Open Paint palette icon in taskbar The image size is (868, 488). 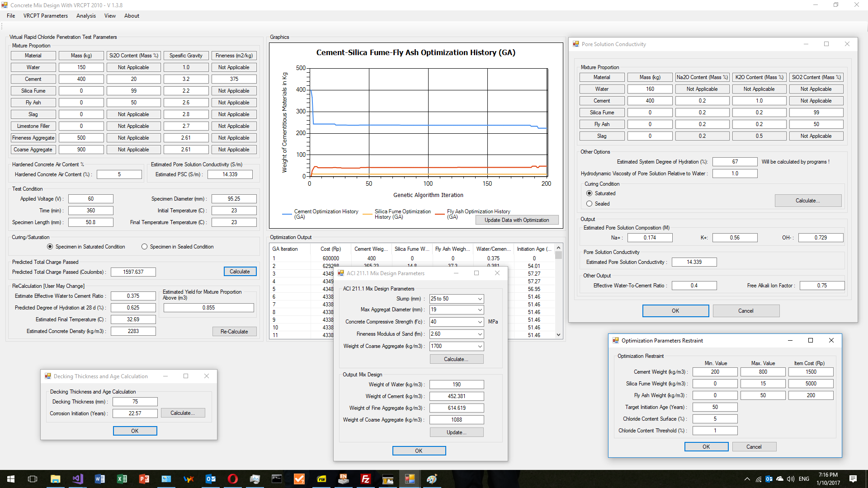tap(432, 479)
